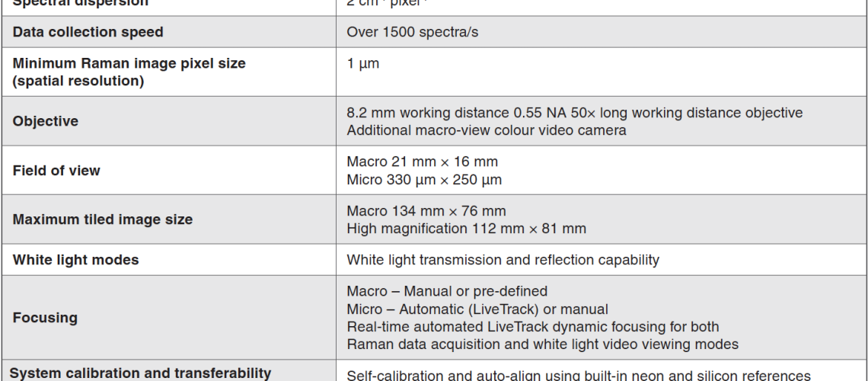Select Macro – Manual or pre-defined line
This screenshot has width=868, height=381.
tap(447, 291)
